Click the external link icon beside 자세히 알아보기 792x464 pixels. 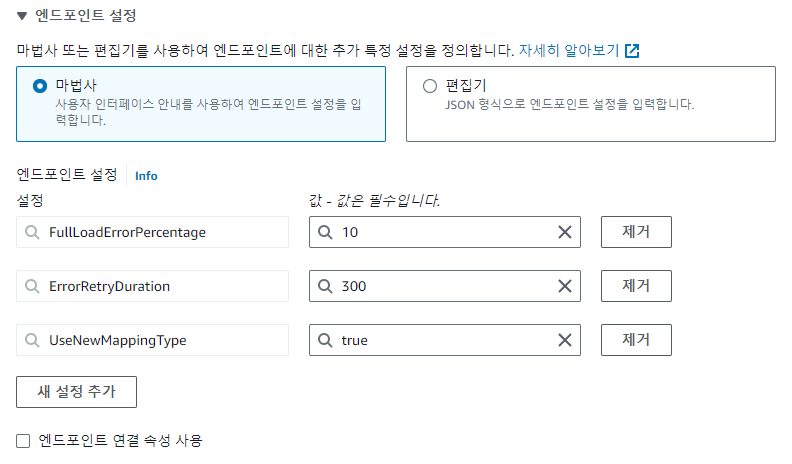(632, 50)
